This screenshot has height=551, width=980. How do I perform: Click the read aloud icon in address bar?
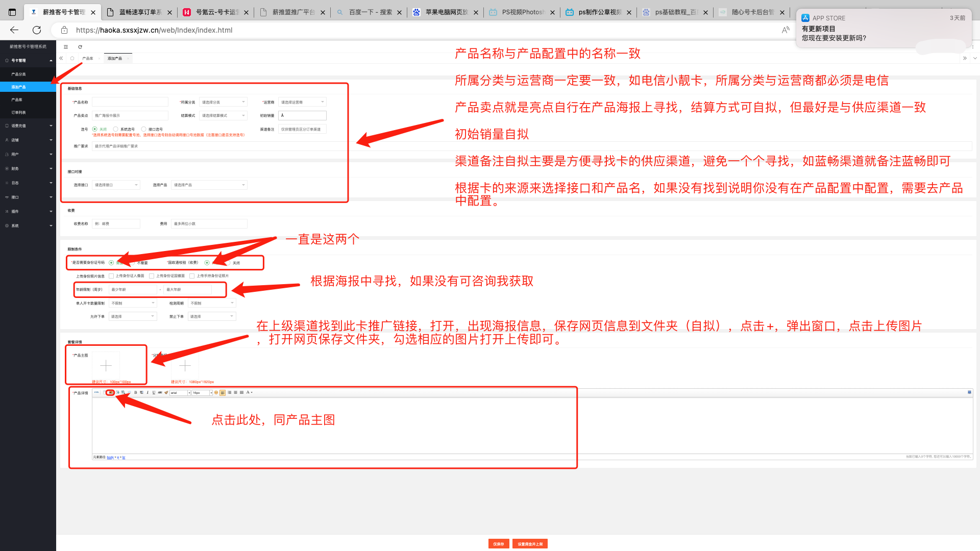(786, 30)
